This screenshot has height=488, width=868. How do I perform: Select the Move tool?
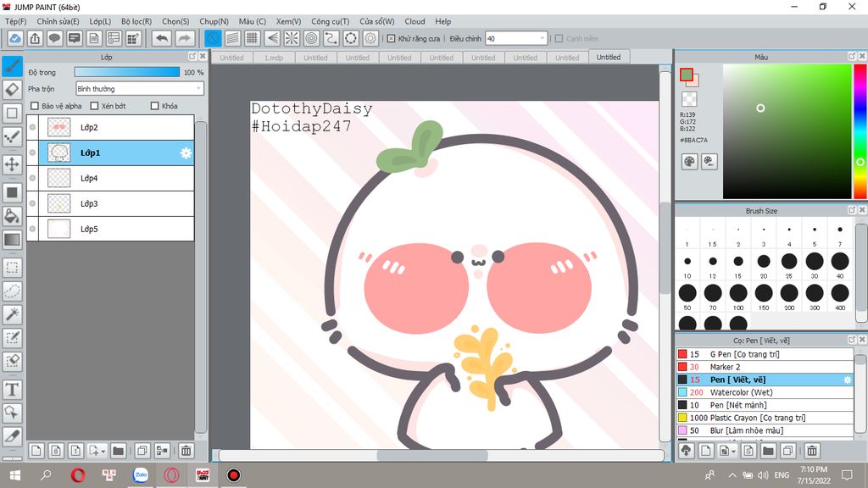(x=12, y=164)
